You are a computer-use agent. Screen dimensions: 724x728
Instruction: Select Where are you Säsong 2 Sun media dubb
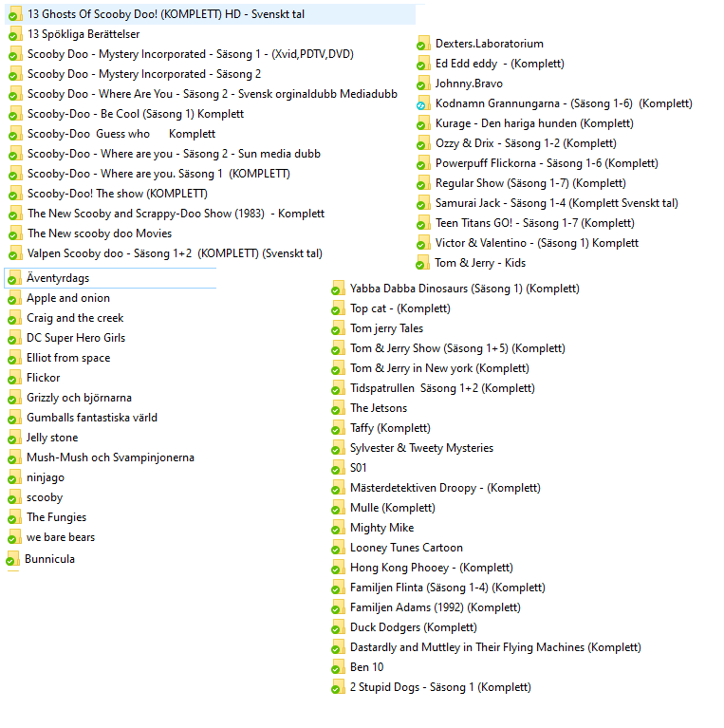[174, 154]
